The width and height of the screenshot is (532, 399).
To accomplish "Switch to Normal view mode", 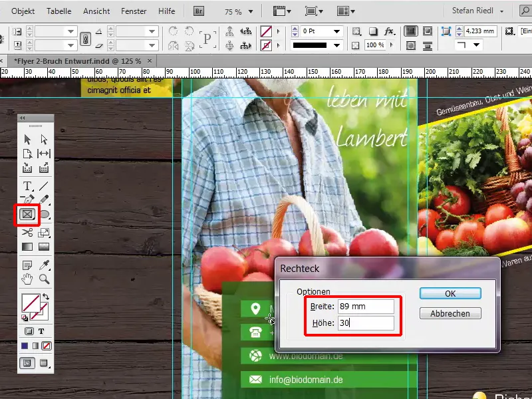I will 27,363.
